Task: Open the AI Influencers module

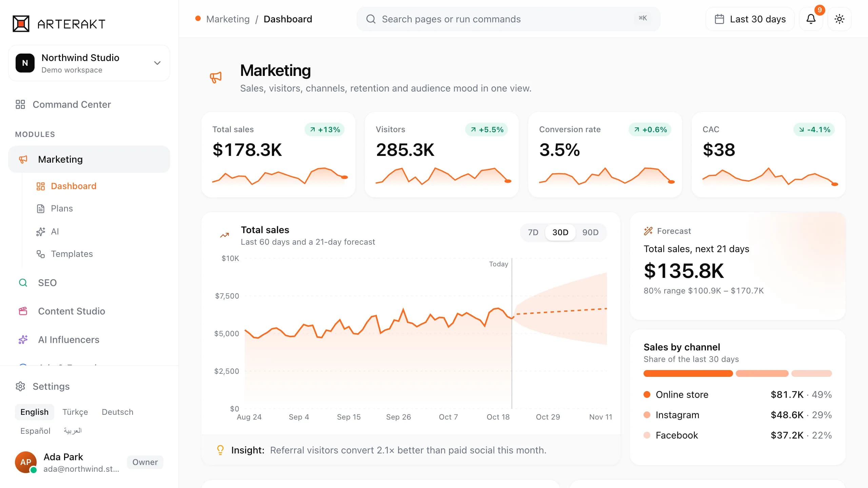Action: pos(89,340)
